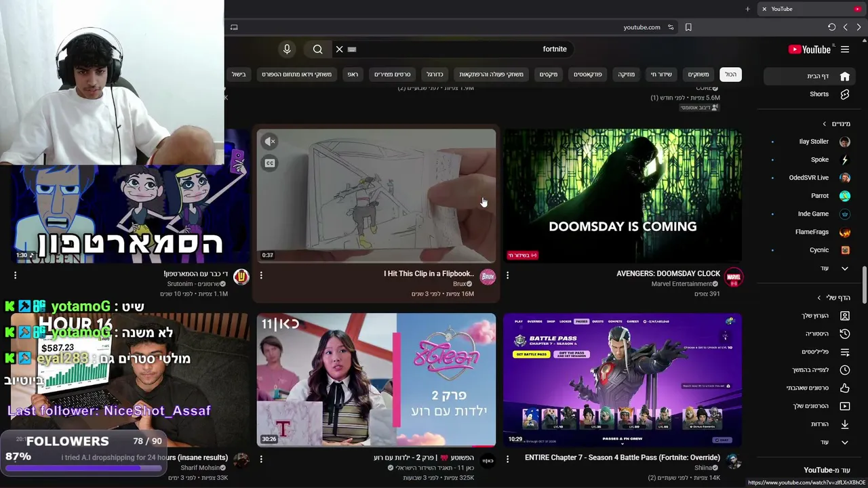Go forward with the browser forward arrow
Screen dimensions: 868x488
859,27
